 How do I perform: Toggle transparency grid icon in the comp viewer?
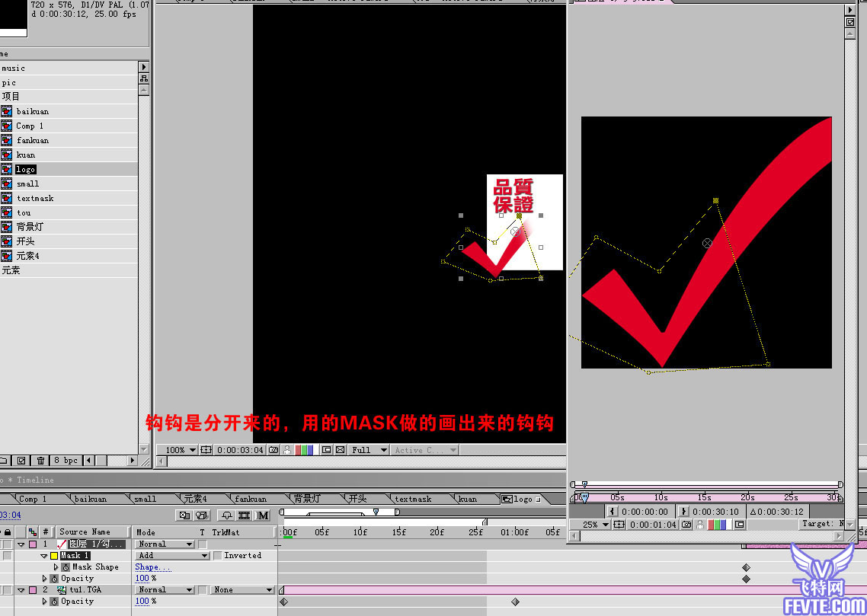click(340, 450)
